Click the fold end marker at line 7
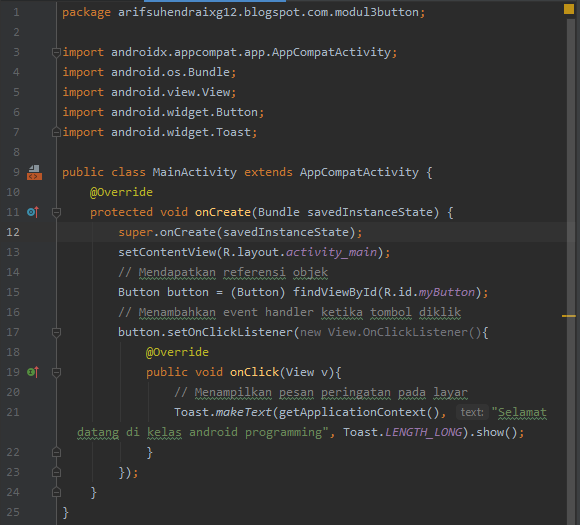 pos(56,132)
